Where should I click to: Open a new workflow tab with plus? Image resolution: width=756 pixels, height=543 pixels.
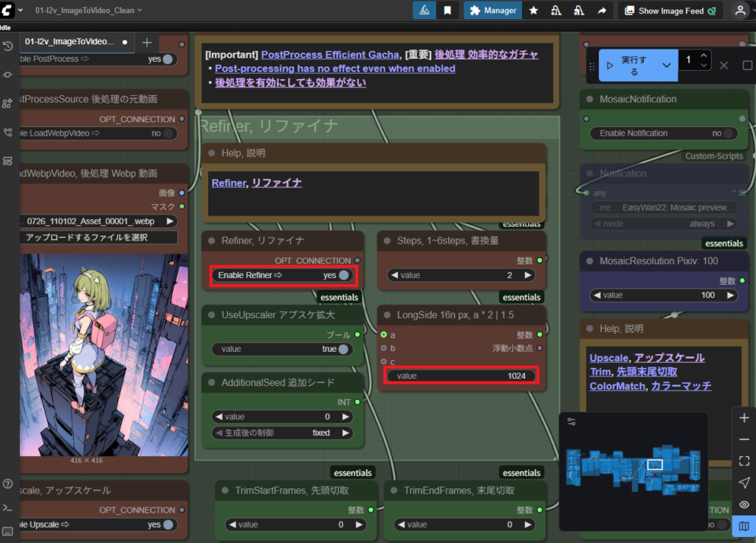tap(147, 42)
